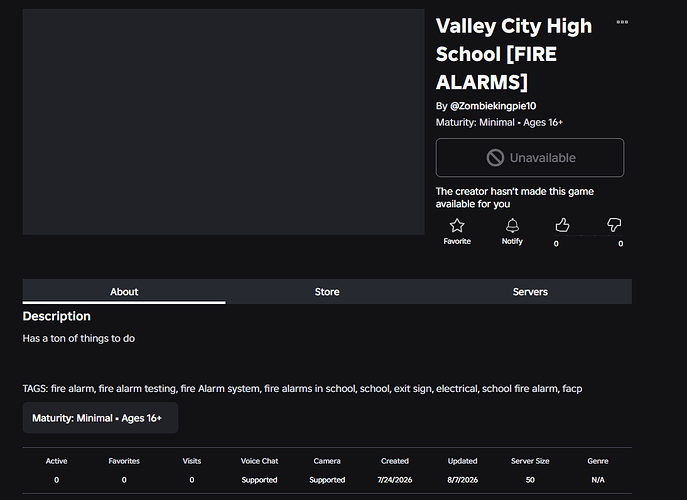Open creator profile @Zombiekingpie10
This screenshot has width=687, height=500.
coord(493,106)
